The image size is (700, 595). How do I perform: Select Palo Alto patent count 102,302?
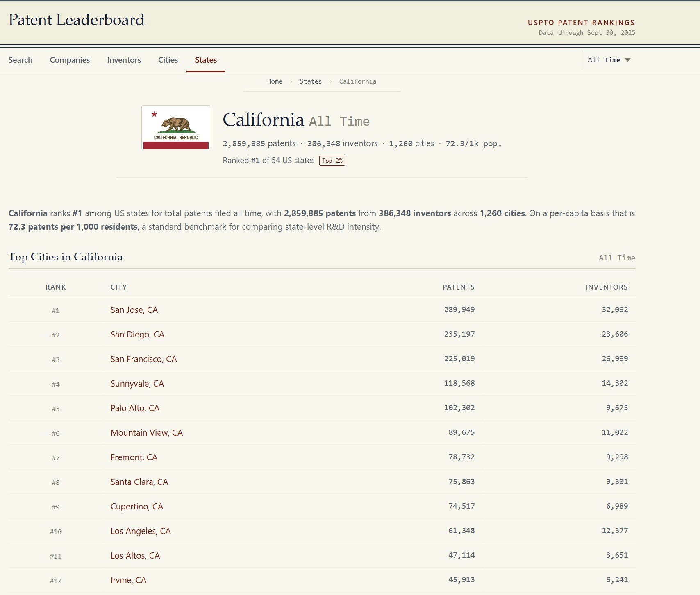click(459, 408)
